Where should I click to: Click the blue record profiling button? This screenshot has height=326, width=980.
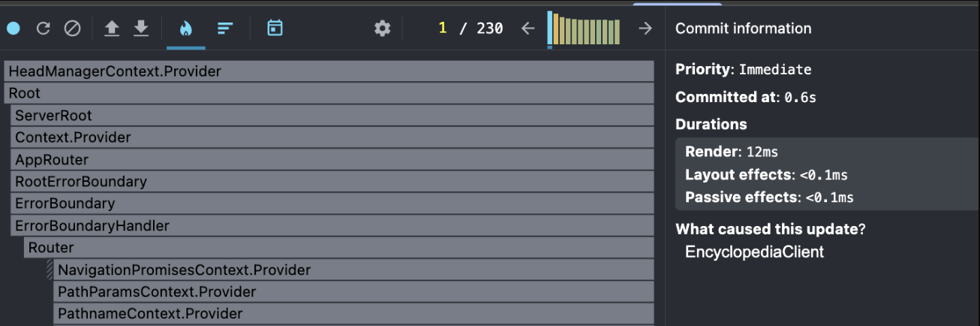[14, 29]
